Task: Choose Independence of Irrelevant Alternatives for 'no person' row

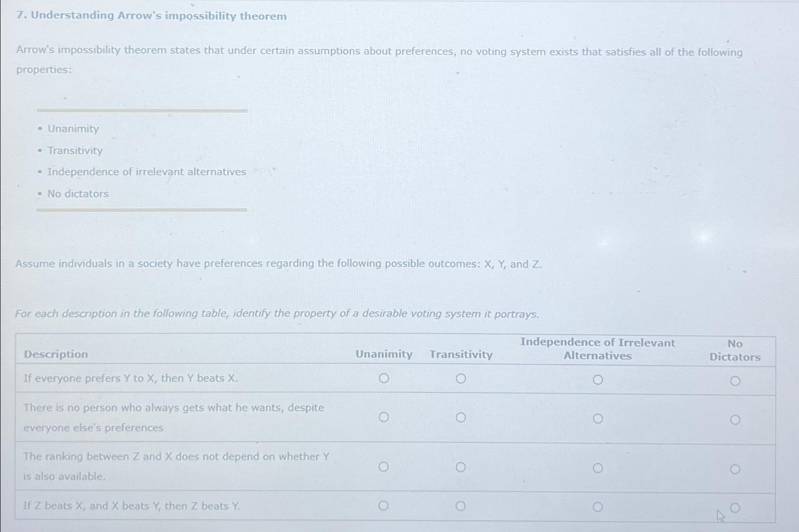Action: (598, 419)
